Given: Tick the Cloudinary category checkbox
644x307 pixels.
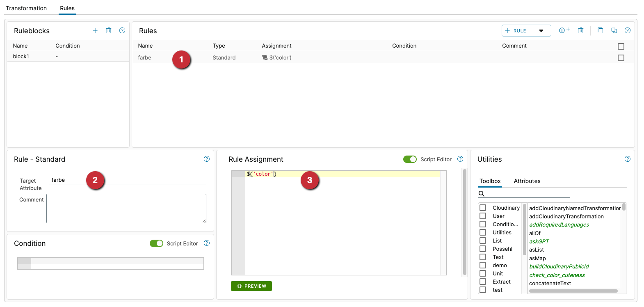Looking at the screenshot, I should click(483, 208).
